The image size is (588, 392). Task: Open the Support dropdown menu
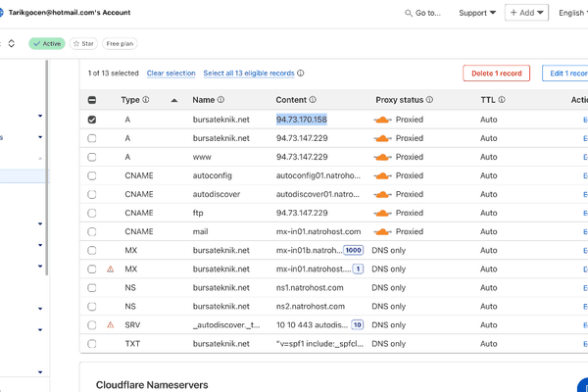(x=477, y=13)
